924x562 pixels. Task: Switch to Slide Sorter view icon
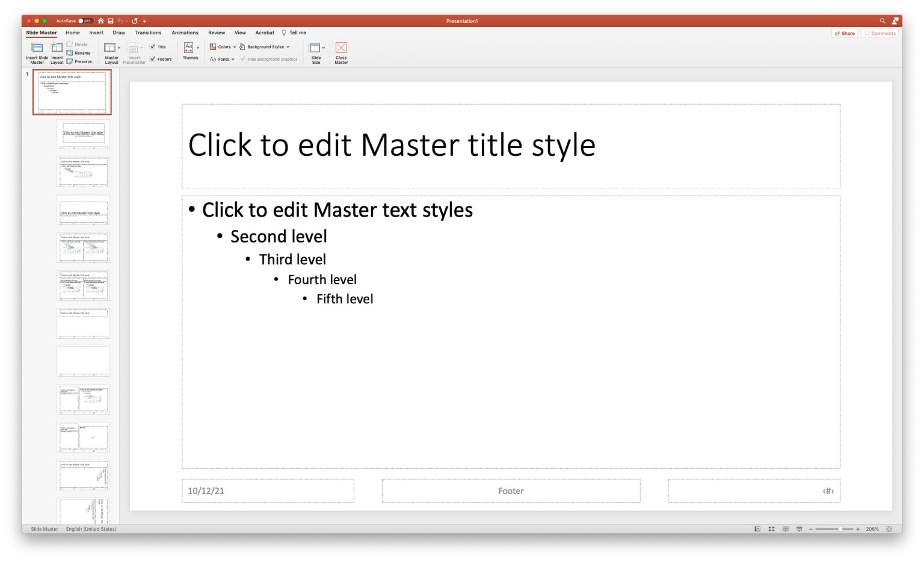pos(771,529)
